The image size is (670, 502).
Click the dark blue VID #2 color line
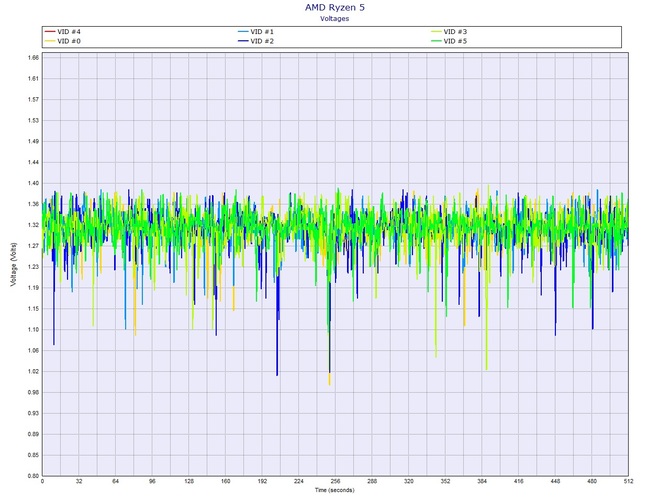tap(243, 41)
